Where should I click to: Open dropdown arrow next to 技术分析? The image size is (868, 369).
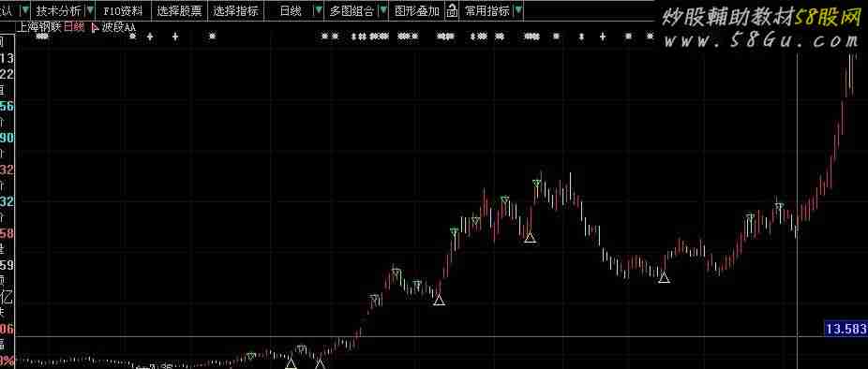coord(90,10)
